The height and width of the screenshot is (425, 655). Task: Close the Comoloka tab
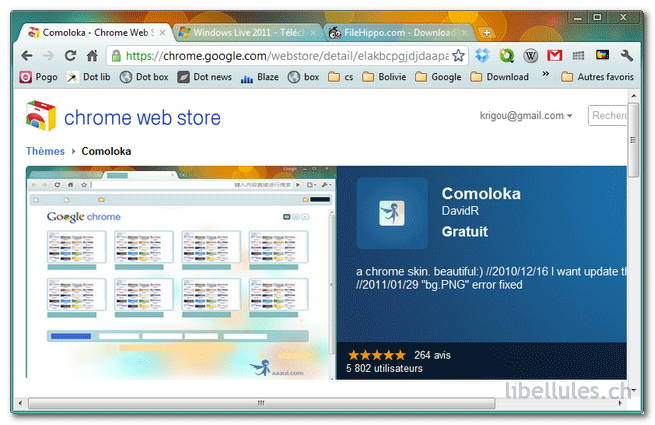click(162, 33)
